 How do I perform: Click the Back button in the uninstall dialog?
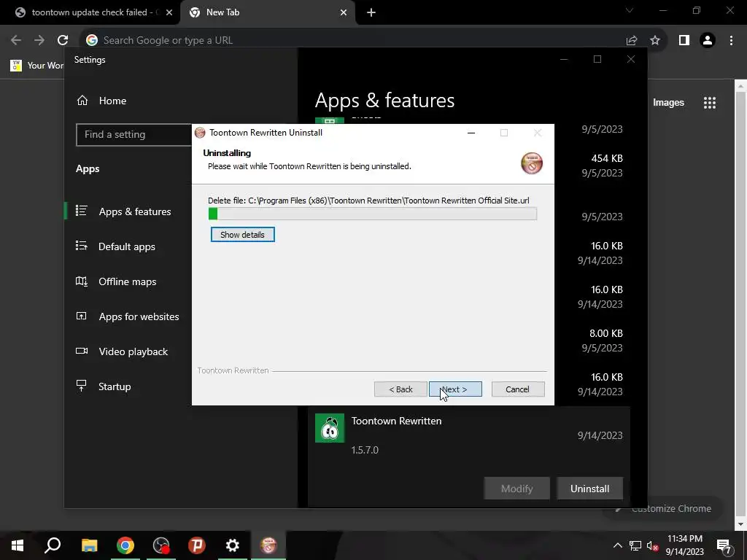[400, 389]
